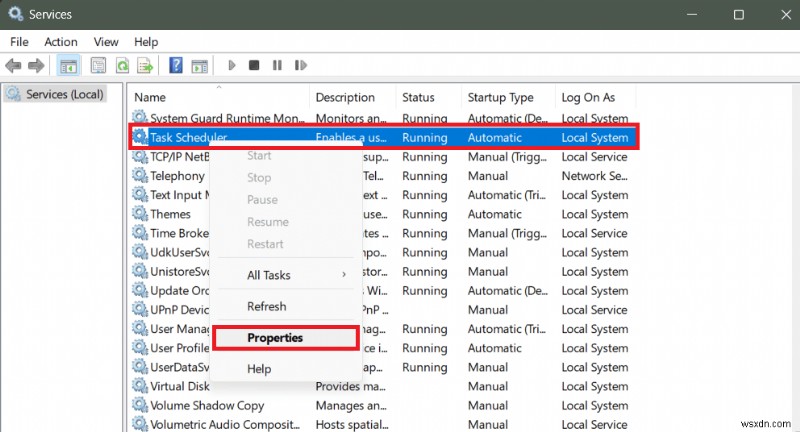This screenshot has height=432, width=800.
Task: Select the Volumetric Audio Composit... service name
Action: click(x=225, y=424)
